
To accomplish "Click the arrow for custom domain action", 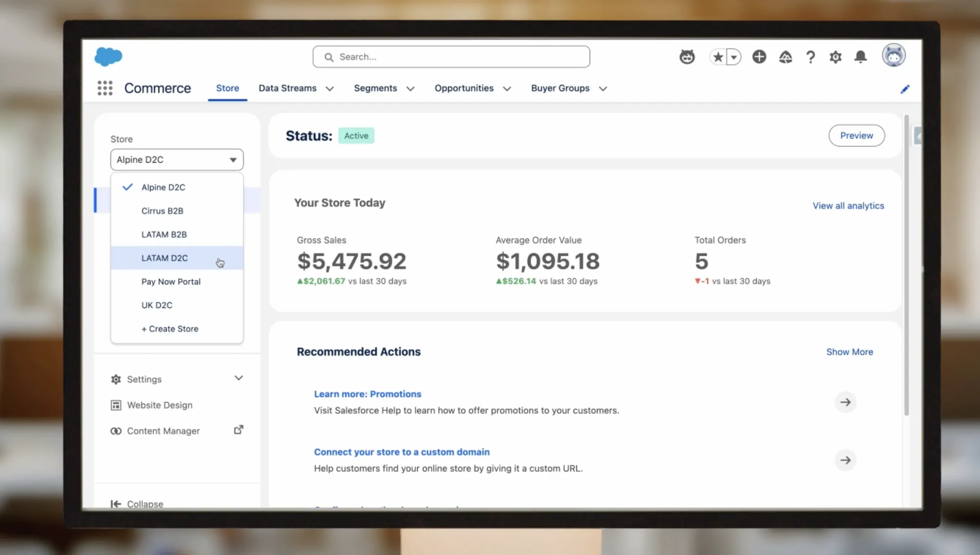I will pos(845,460).
